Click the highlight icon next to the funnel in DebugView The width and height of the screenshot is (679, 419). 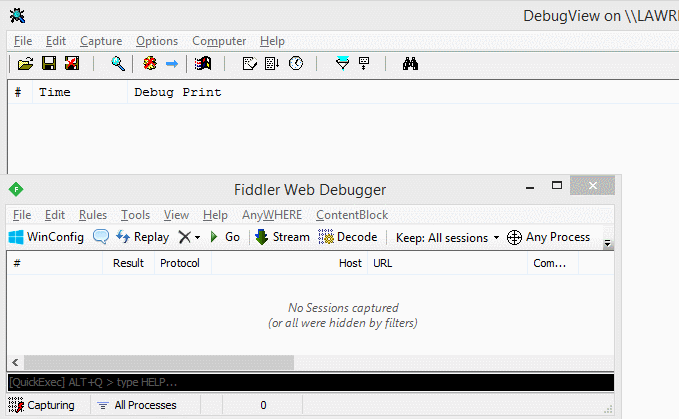[364, 63]
